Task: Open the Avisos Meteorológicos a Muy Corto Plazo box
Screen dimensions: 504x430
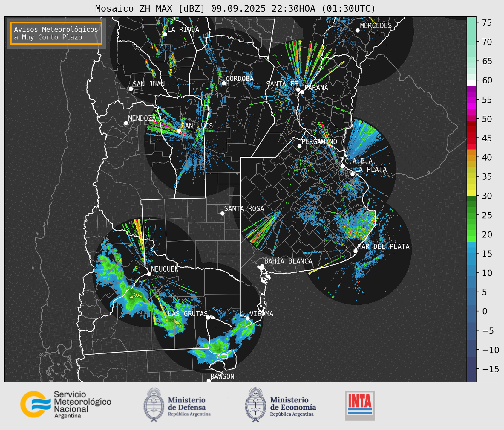Action: [x=56, y=33]
